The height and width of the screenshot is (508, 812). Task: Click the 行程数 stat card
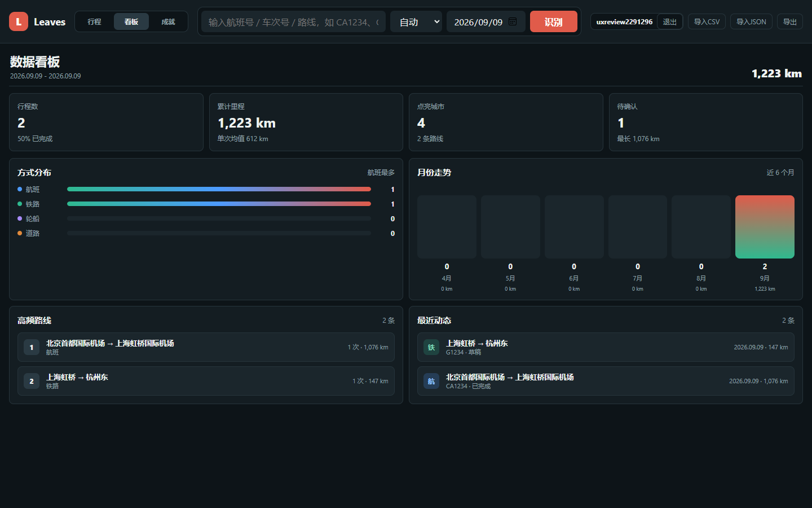[x=106, y=122]
